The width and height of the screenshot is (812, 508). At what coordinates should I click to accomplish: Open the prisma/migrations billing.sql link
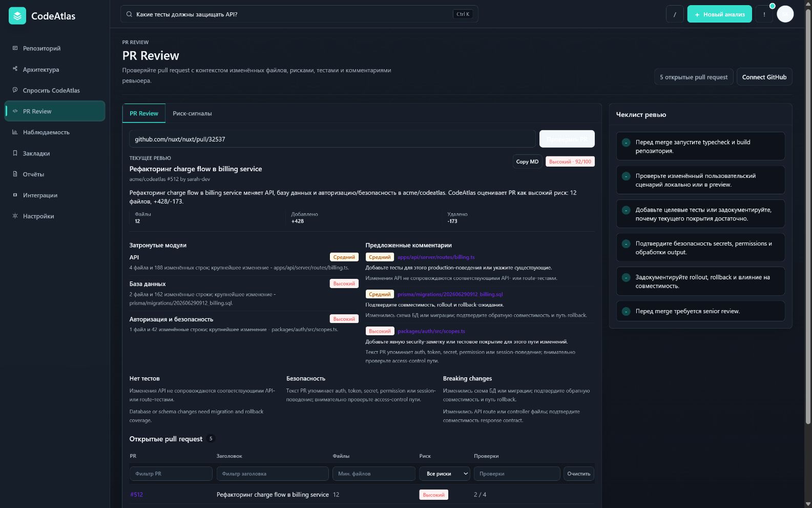click(x=450, y=294)
